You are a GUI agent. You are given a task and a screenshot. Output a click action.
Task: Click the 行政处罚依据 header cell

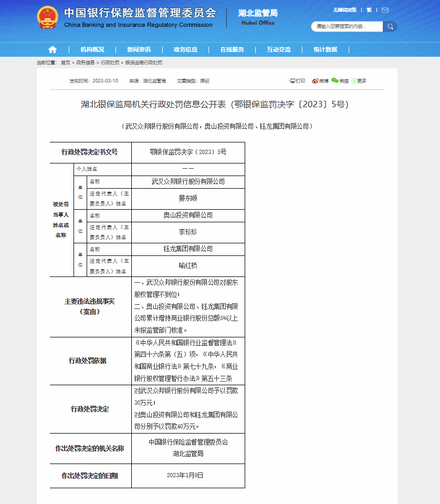pos(90,361)
